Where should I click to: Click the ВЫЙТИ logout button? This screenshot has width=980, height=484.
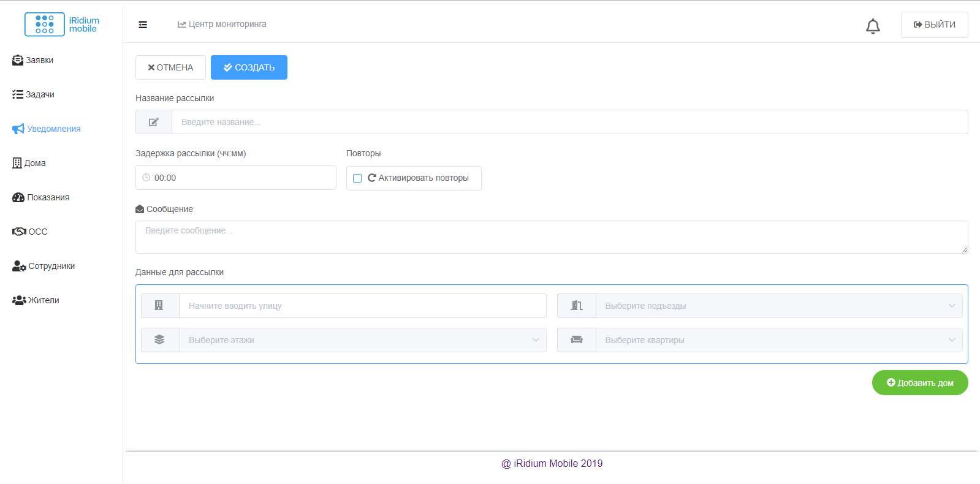point(934,25)
